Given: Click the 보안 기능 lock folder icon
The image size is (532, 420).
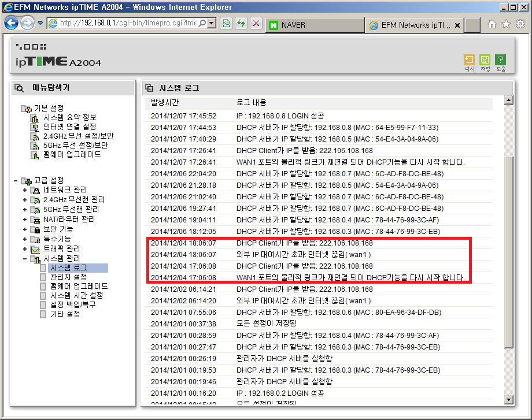Looking at the screenshot, I should point(35,229).
